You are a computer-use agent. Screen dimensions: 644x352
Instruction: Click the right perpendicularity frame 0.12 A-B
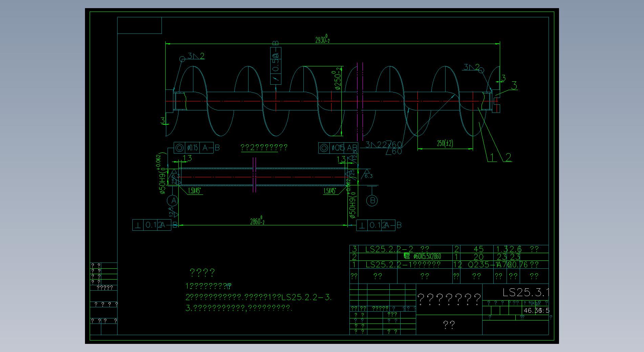(379, 225)
